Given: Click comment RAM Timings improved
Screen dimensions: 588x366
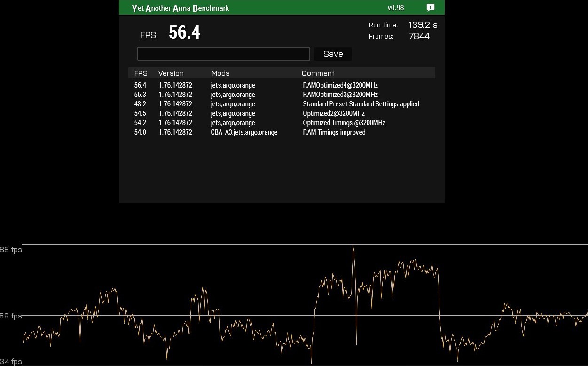Looking at the screenshot, I should [334, 132].
